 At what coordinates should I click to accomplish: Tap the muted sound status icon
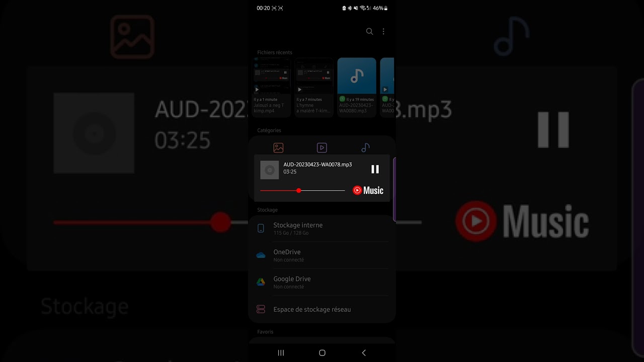356,8
